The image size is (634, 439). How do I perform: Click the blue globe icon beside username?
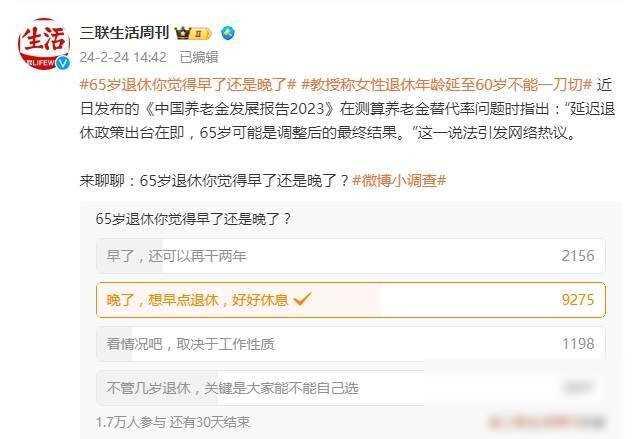(228, 33)
